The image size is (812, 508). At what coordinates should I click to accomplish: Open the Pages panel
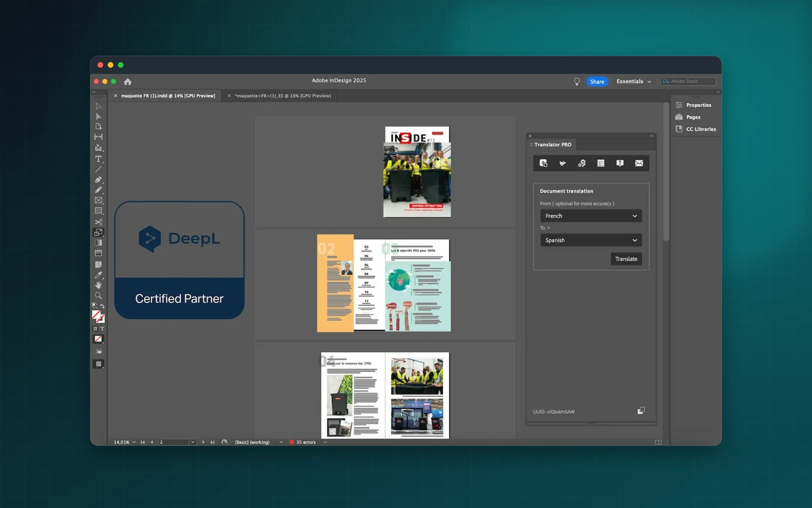[688, 117]
